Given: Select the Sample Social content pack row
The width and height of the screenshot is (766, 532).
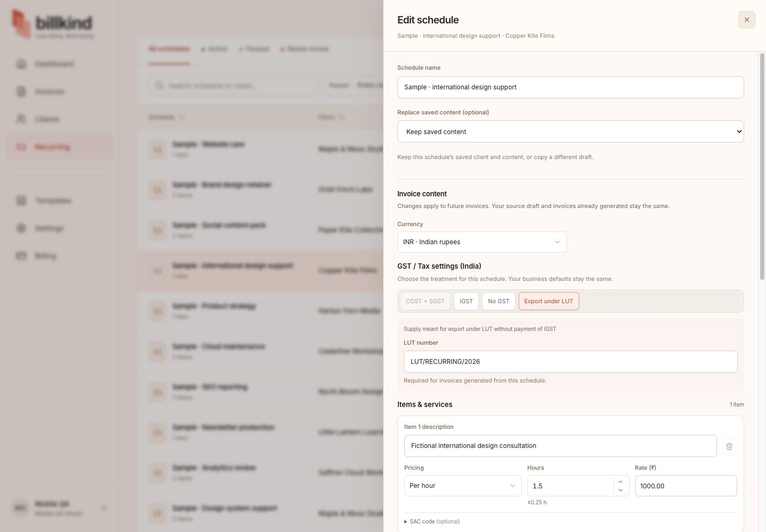Looking at the screenshot, I should click(x=260, y=230).
